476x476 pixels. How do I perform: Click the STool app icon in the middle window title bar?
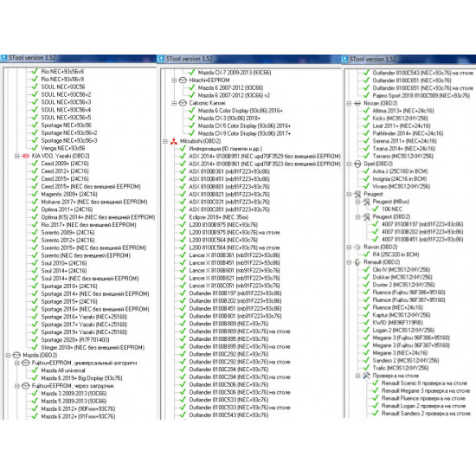click(x=161, y=59)
